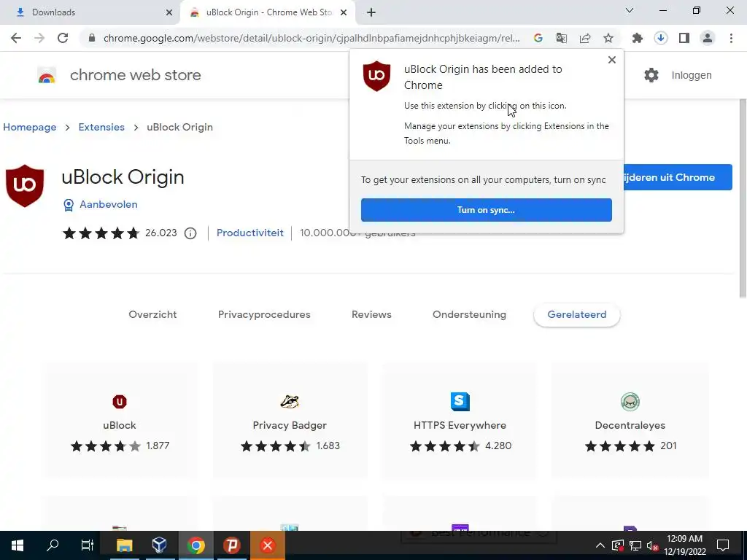Click the HTTPS Everywhere title text
The image size is (747, 560).
pyautogui.click(x=460, y=425)
